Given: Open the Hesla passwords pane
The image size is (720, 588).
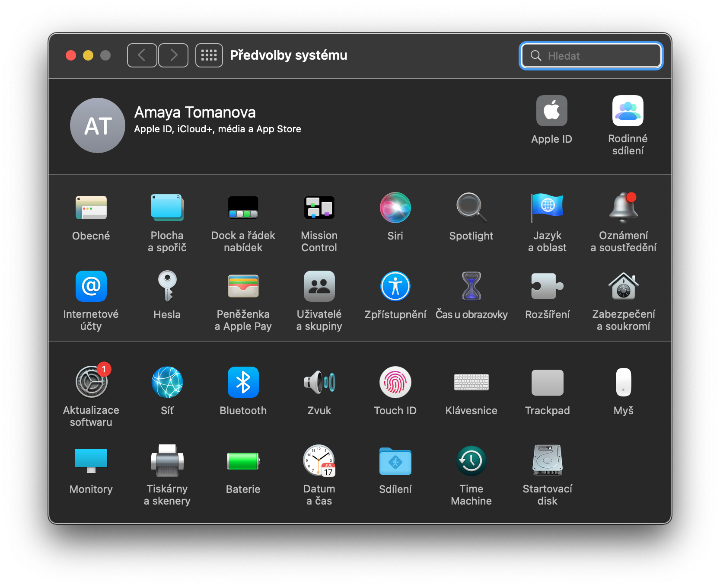Looking at the screenshot, I should pos(167,286).
